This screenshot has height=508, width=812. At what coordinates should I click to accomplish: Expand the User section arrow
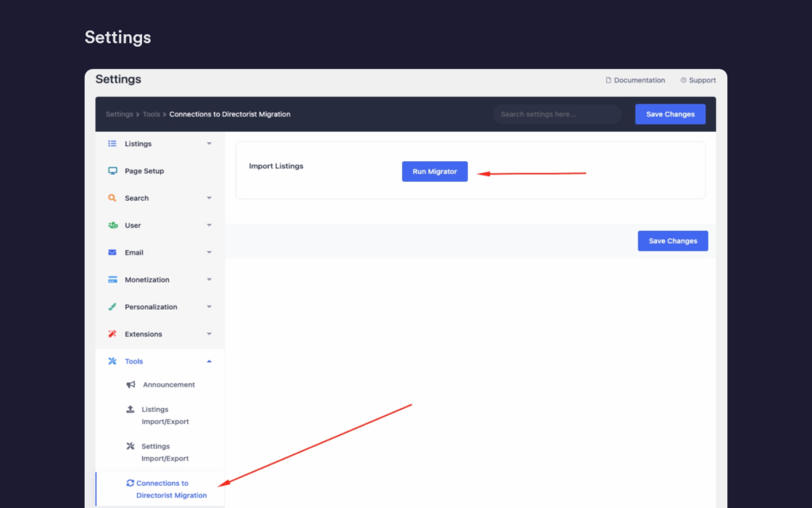click(x=209, y=225)
